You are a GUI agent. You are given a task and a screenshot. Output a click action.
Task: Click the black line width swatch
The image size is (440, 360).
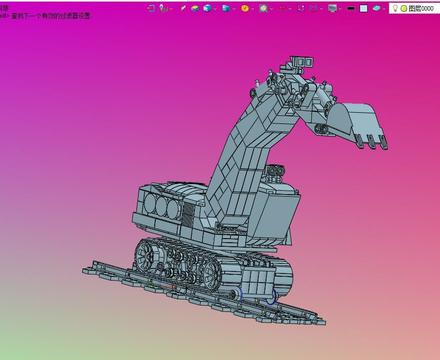[x=351, y=9]
